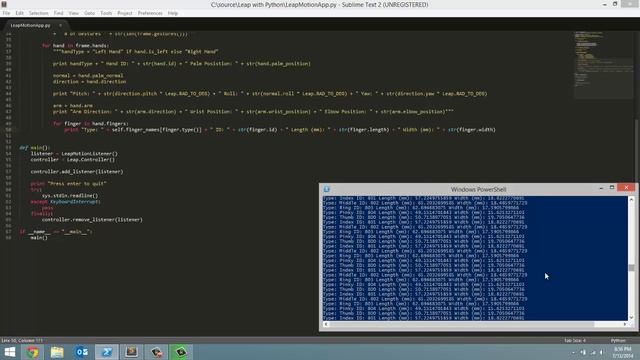Open the volume control in system tray
Image resolution: width=640 pixels, height=360 pixels.
[602, 352]
